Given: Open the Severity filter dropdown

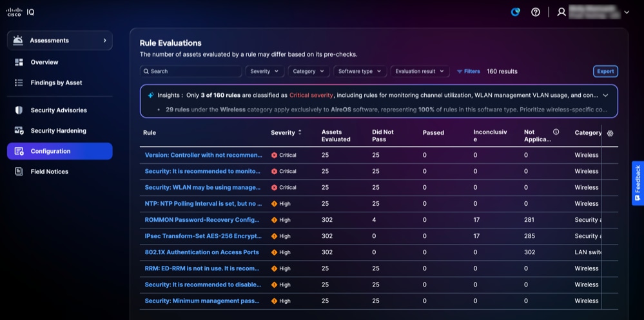Looking at the screenshot, I should (264, 71).
